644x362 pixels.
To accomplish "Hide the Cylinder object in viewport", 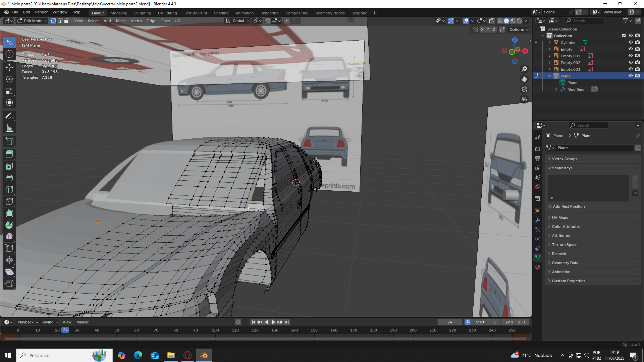I will (631, 43).
